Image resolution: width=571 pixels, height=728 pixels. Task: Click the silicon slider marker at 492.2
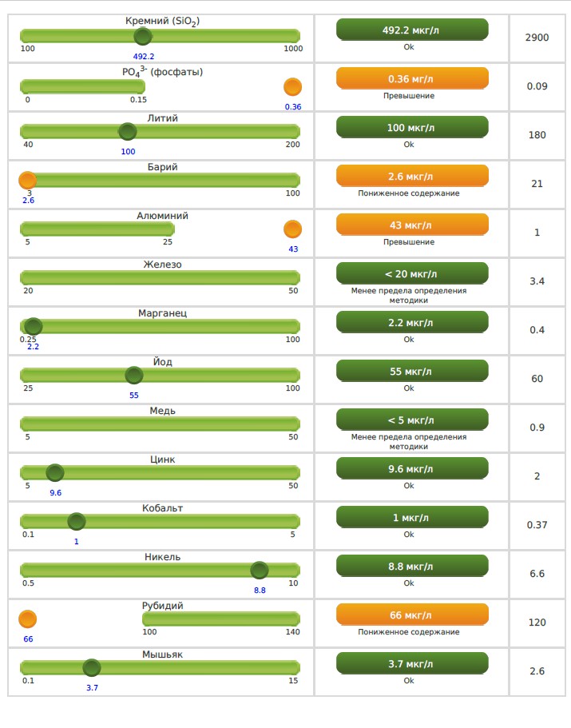[x=143, y=36]
